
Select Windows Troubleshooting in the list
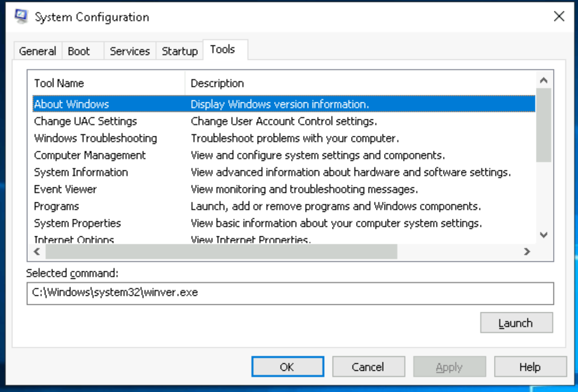[95, 138]
